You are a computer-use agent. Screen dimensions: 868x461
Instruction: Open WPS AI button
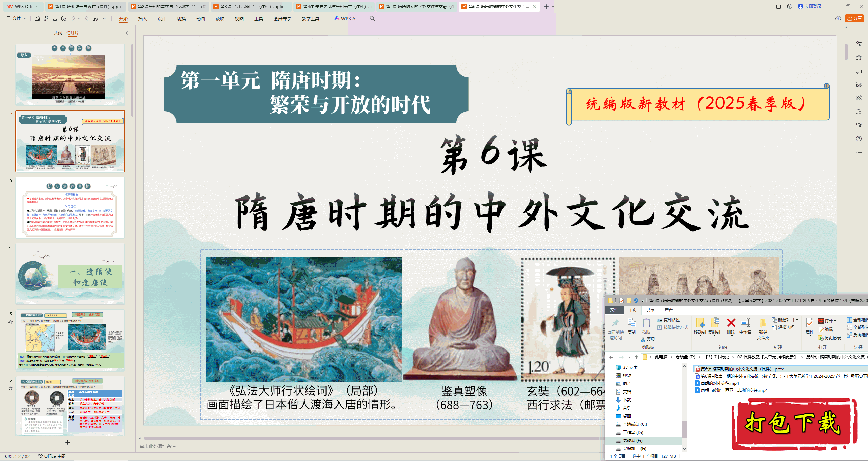point(346,19)
